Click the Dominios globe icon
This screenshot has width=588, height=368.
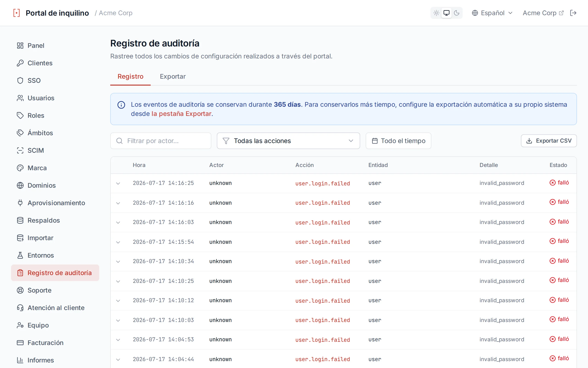[20, 185]
